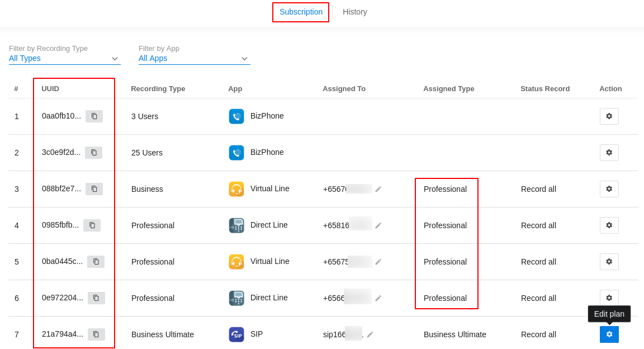
Task: Click the UUID text 0aa0fb10...
Action: (x=61, y=116)
